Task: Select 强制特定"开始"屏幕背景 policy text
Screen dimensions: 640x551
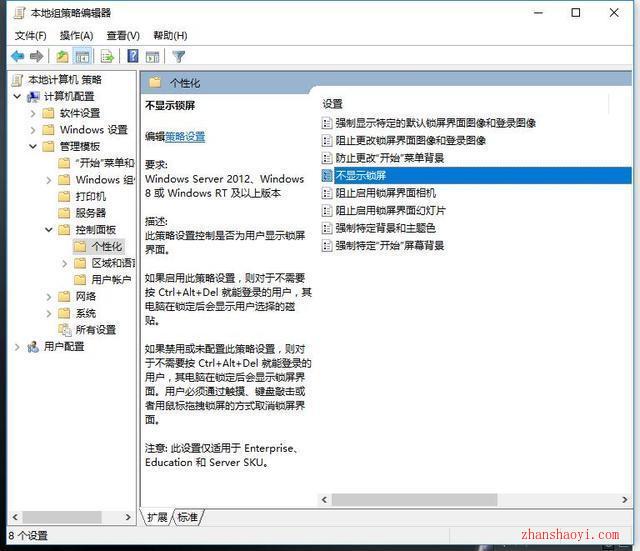Action: 389,246
